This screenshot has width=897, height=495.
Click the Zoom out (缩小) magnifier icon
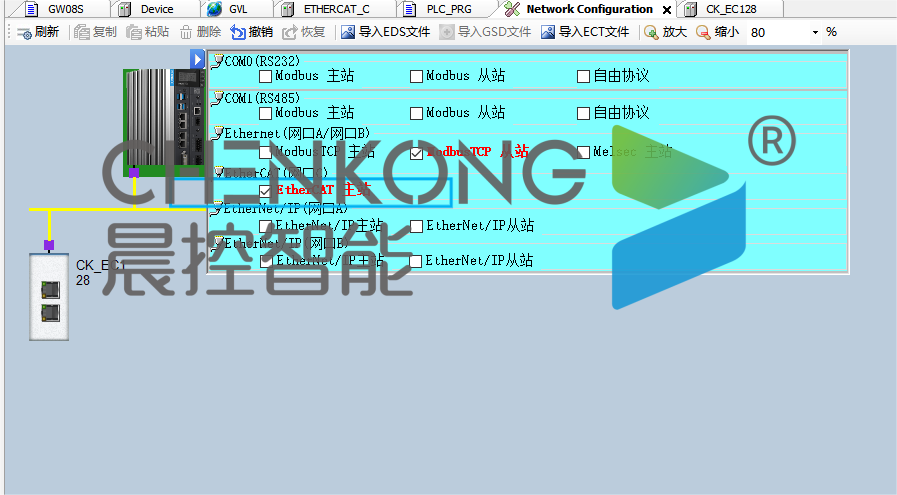(x=703, y=32)
